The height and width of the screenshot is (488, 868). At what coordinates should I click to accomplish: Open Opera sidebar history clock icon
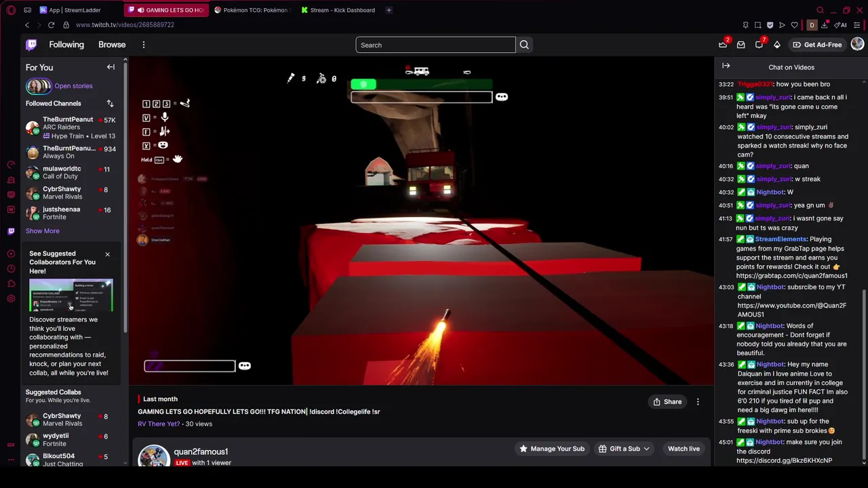click(x=11, y=269)
